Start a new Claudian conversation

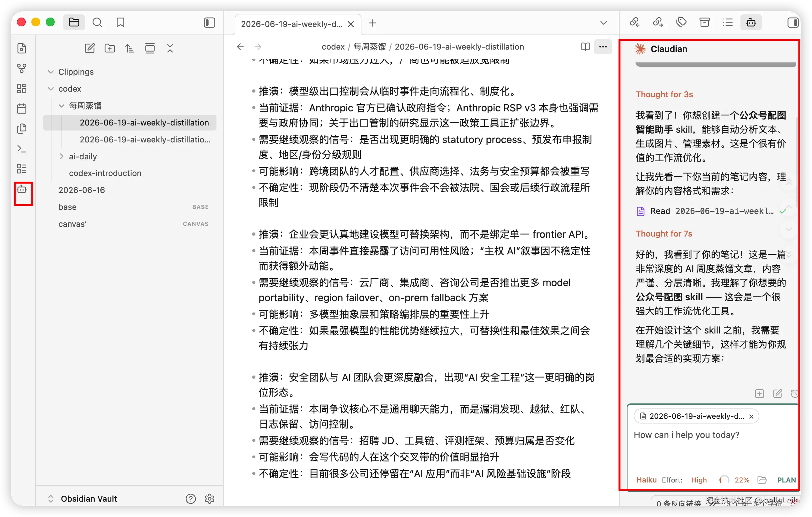777,394
